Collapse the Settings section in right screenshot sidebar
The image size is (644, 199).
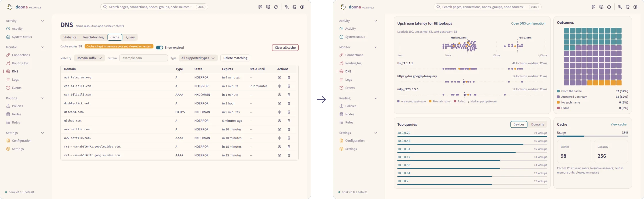(x=376, y=133)
